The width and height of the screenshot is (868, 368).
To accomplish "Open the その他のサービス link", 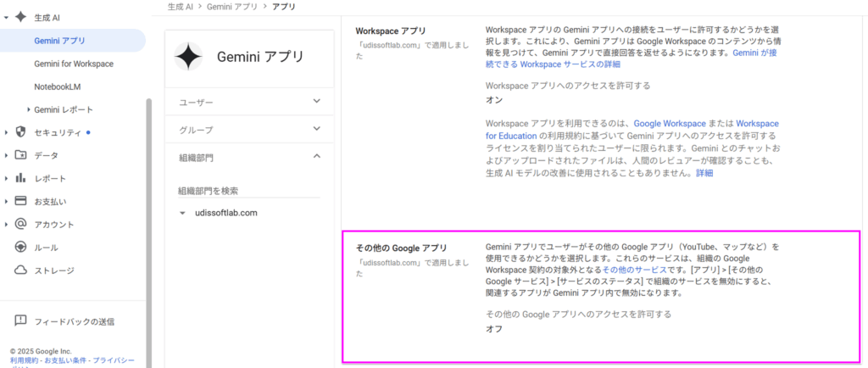I will tap(634, 270).
